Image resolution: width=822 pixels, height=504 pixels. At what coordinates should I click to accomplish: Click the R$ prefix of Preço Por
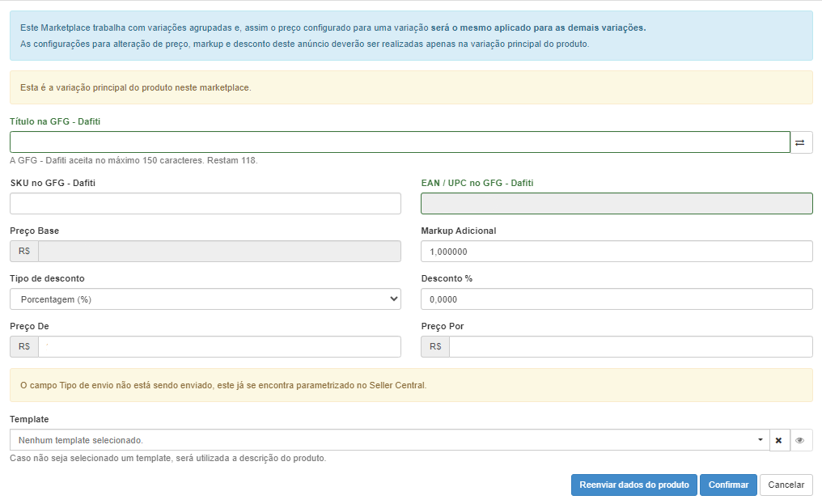(x=435, y=347)
